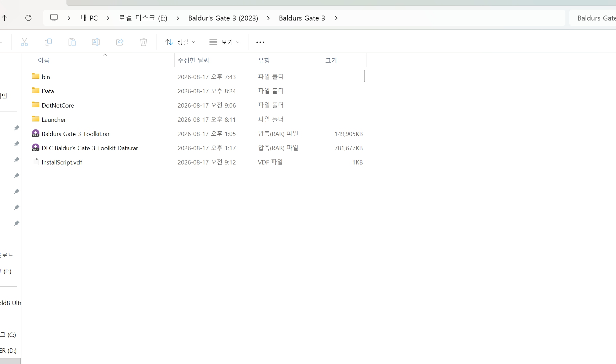Select the Launcher folder name

click(54, 119)
